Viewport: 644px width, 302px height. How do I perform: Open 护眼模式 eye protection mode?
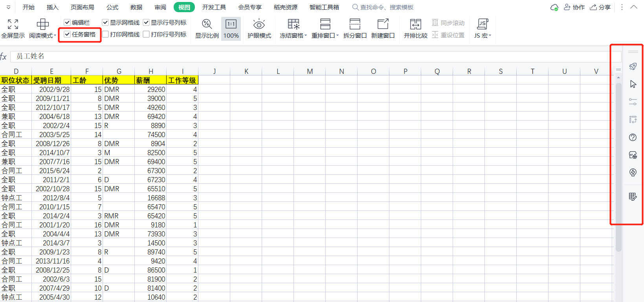point(259,24)
